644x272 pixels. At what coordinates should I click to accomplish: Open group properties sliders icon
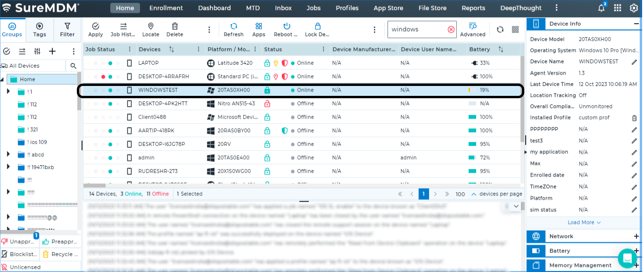(37, 51)
